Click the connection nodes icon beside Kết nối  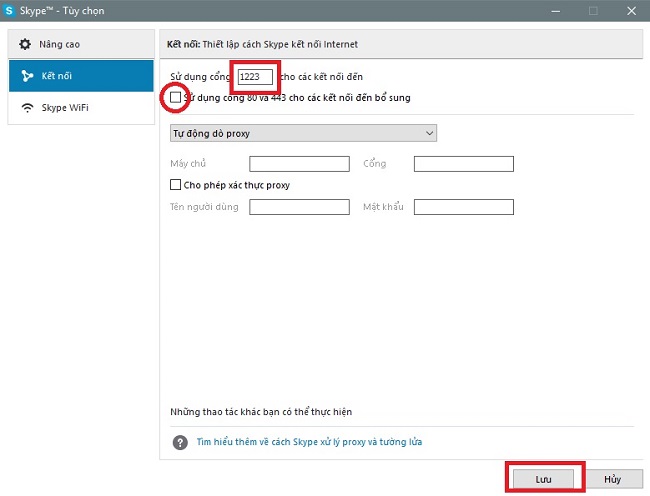27,76
